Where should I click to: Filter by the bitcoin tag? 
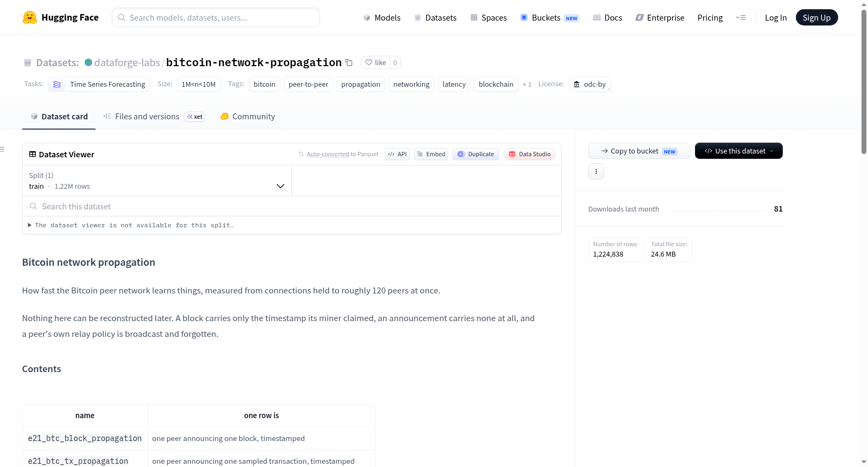265,84
